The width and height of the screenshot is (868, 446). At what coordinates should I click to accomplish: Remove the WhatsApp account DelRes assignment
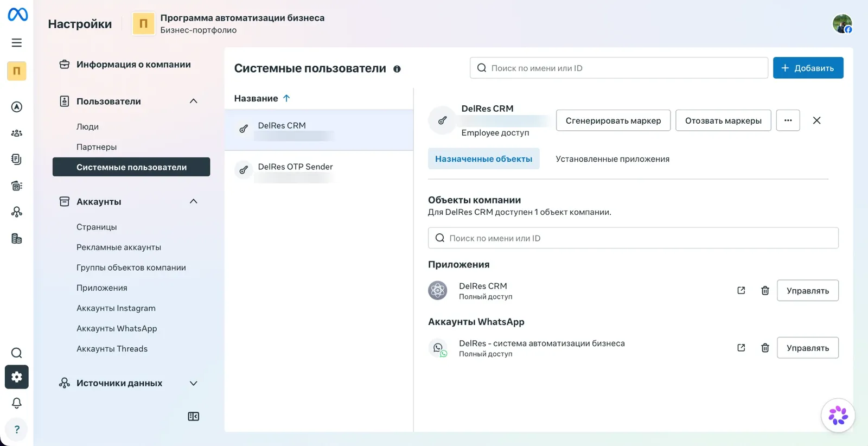[765, 348]
